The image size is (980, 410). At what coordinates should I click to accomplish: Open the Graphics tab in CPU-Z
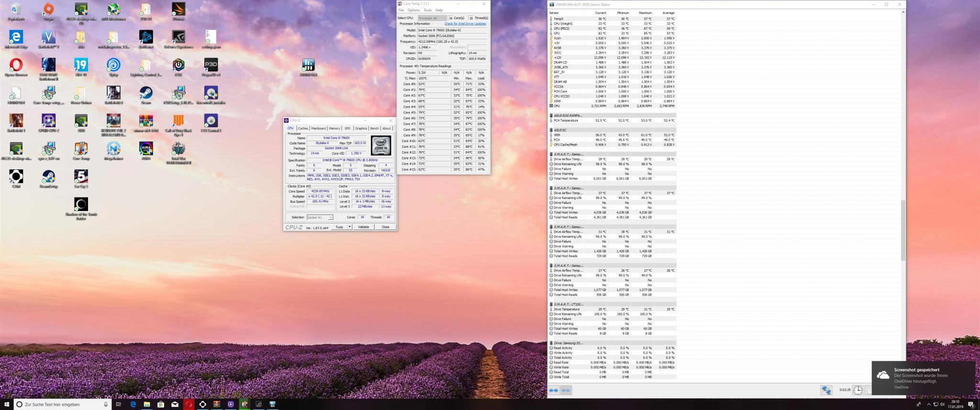tap(361, 128)
